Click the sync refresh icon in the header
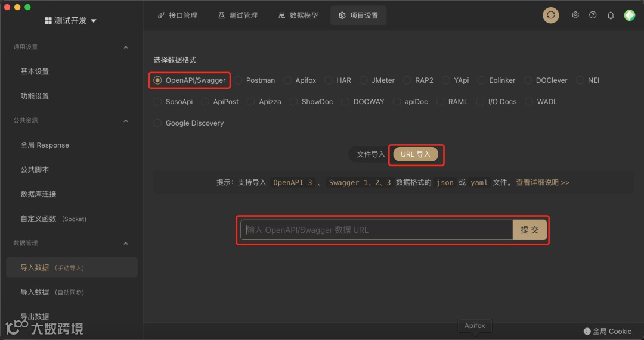 [551, 15]
